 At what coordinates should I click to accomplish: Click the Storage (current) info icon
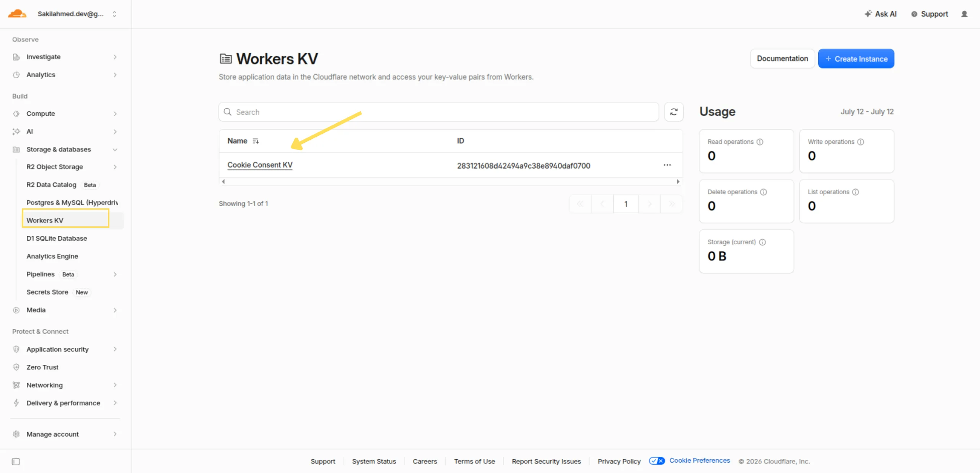(762, 242)
